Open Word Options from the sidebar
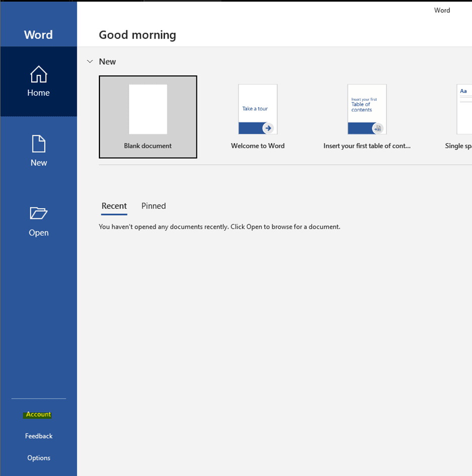Viewport: 472px width, 476px height. click(x=39, y=458)
